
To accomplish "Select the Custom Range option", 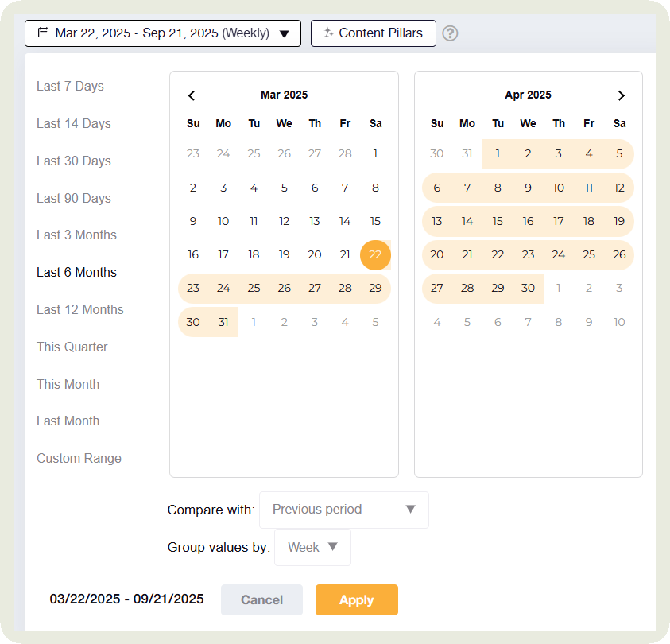I will coord(79,458).
